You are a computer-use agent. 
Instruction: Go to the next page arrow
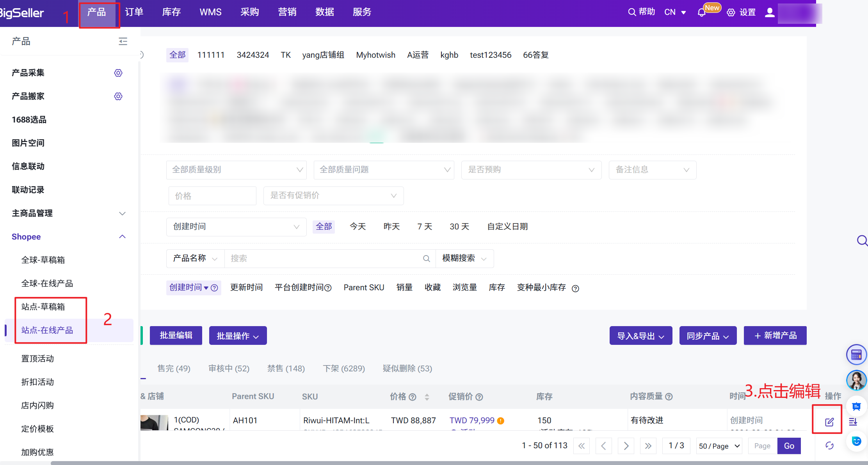[x=626, y=446]
